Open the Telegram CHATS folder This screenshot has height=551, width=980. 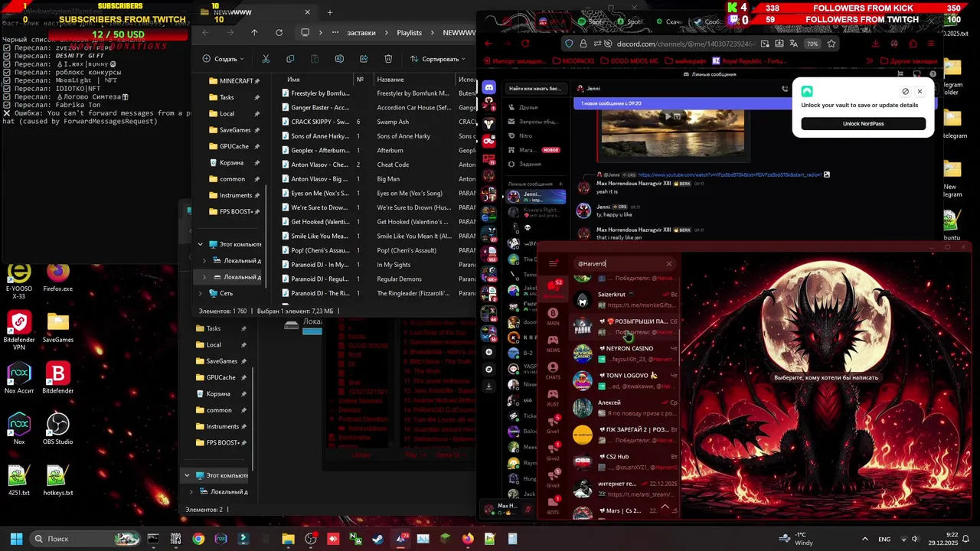pos(553,370)
